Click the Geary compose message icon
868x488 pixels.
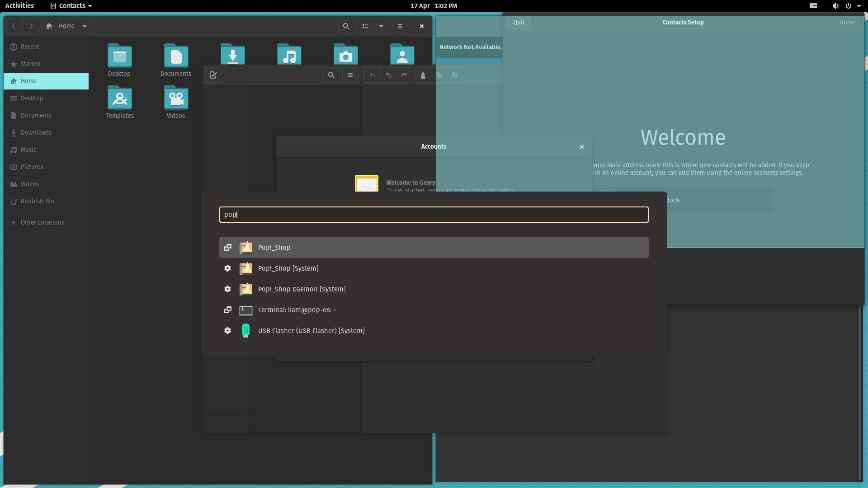point(213,75)
